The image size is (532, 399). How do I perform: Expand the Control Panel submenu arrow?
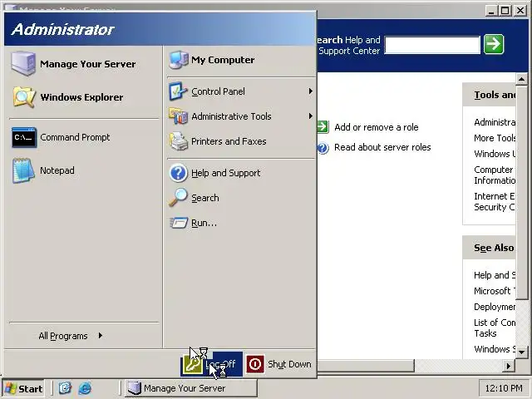tap(310, 91)
